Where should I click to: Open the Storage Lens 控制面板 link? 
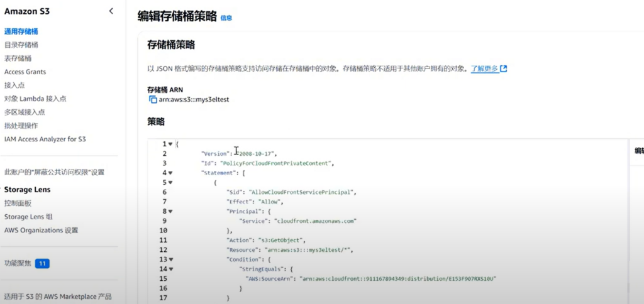pos(18,204)
